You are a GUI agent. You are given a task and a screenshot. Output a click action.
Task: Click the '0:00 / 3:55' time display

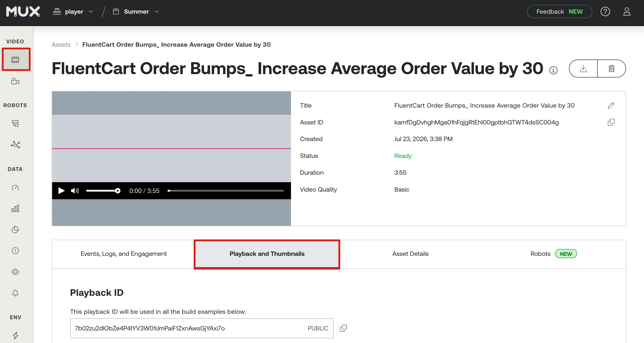tap(144, 191)
